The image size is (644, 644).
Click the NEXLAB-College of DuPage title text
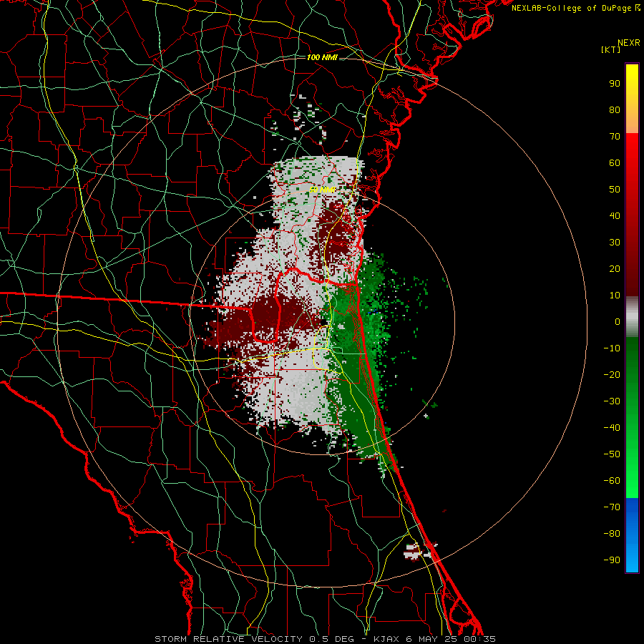pyautogui.click(x=575, y=8)
